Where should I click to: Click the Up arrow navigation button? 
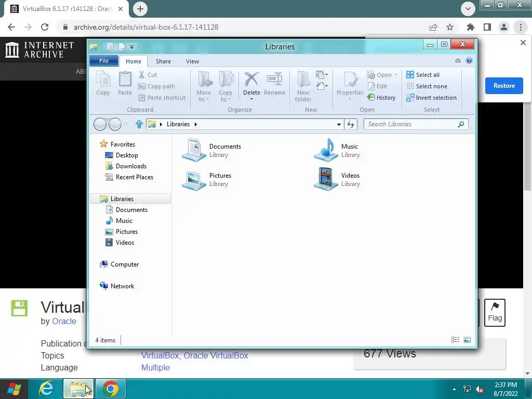[139, 124]
